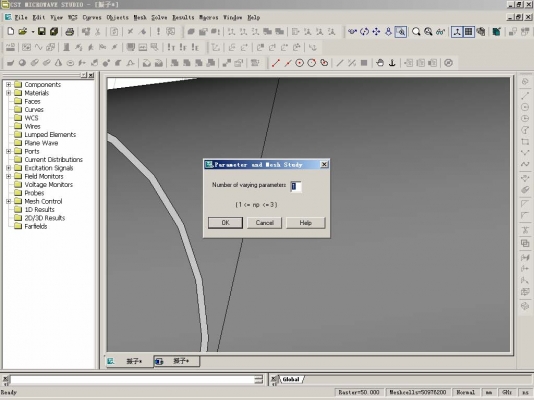Click the anchor icon in toolbar
The width and height of the screenshot is (534, 400).
tap(392, 63)
